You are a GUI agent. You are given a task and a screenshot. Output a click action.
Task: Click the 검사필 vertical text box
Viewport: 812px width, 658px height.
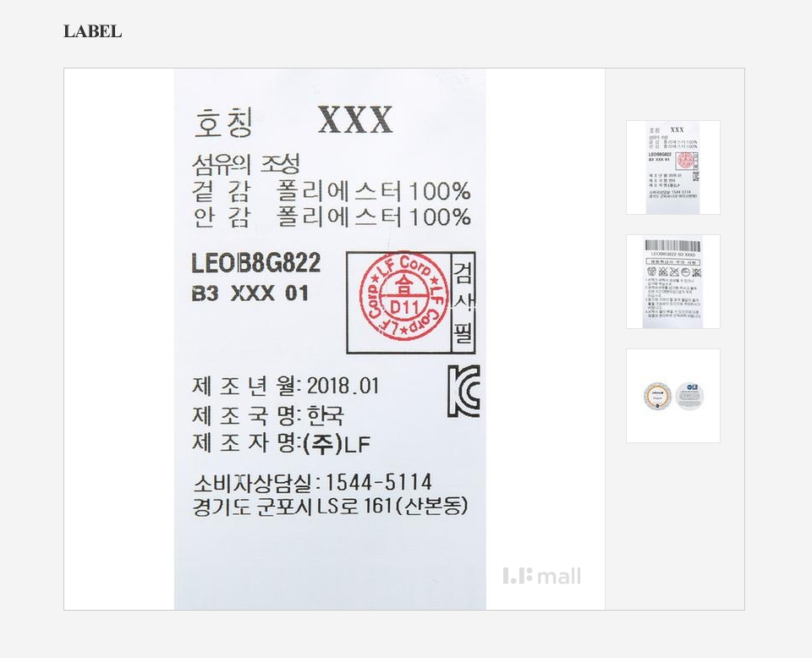click(x=463, y=303)
